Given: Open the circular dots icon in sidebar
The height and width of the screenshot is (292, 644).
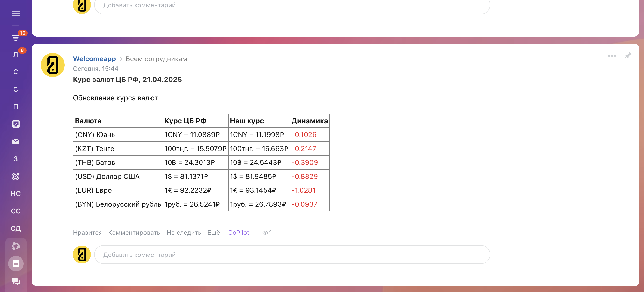Looking at the screenshot, I should pyautogui.click(x=16, y=246).
